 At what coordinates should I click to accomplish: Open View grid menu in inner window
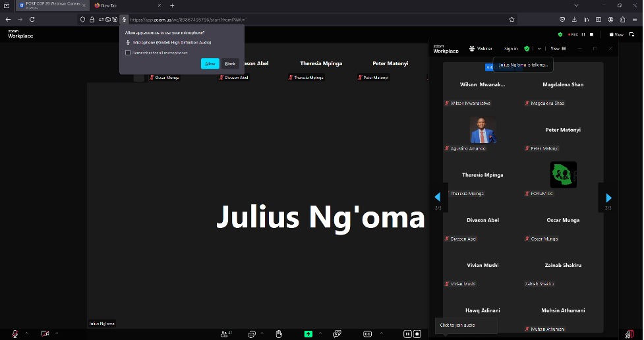[558, 49]
